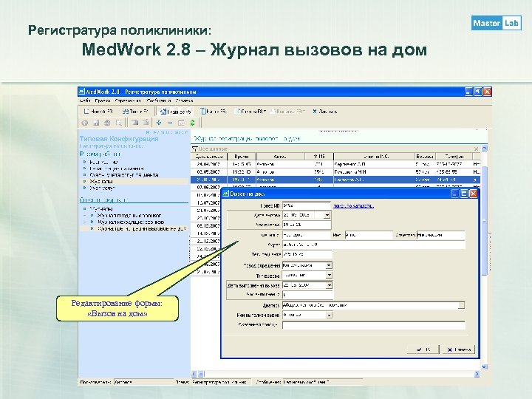Click the Закрыть toolbar button with X
532x399 pixels.
[324, 112]
